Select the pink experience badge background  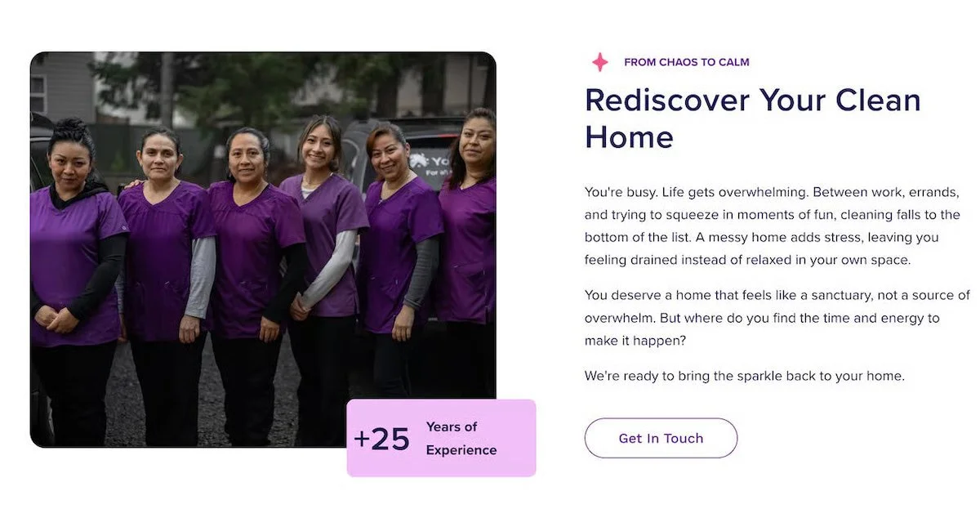click(441, 438)
